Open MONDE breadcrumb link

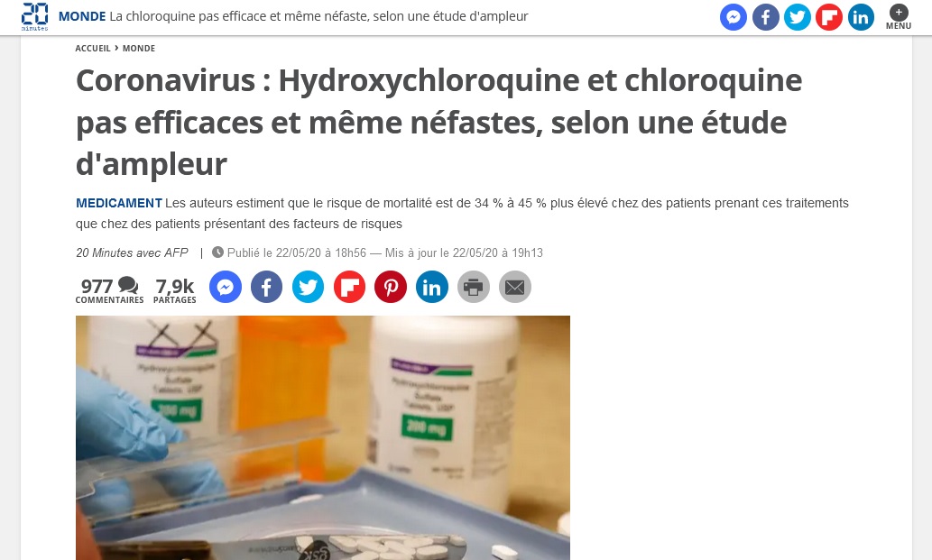[x=139, y=48]
